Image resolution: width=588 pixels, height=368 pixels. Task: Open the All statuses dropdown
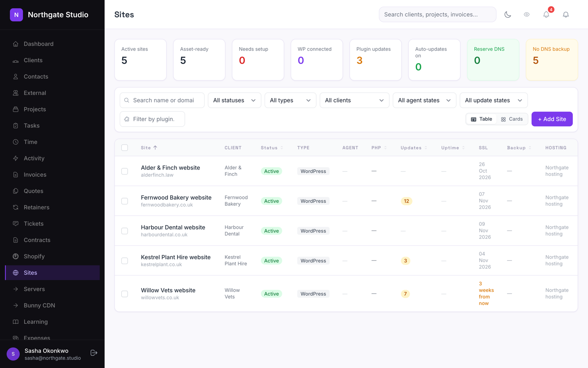[x=234, y=101]
